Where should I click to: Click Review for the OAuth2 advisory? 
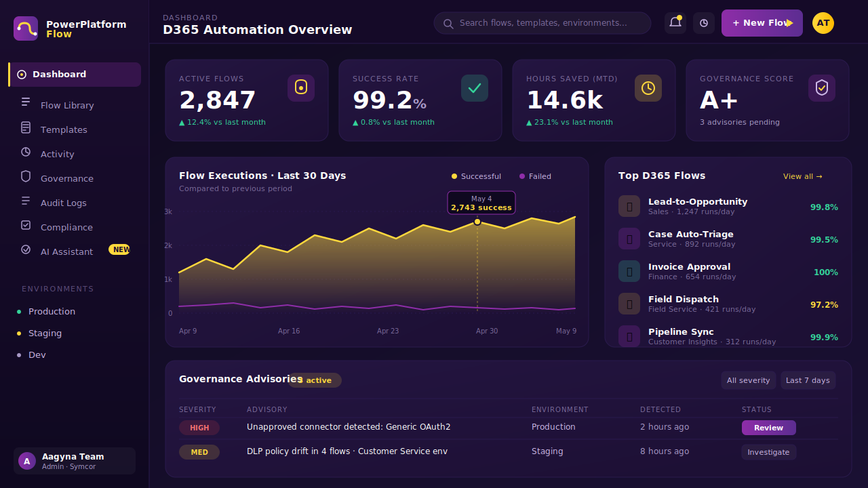point(769,428)
